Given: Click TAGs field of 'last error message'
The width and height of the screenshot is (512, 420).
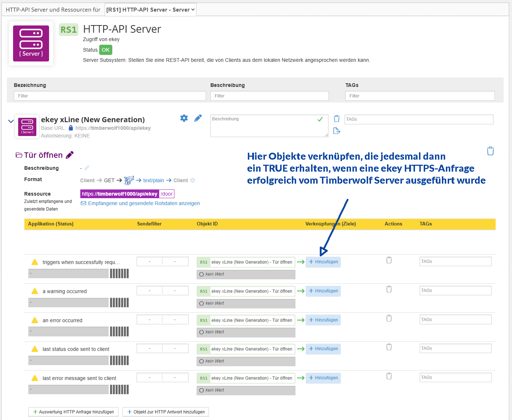Looking at the screenshot, I should pos(456,377).
